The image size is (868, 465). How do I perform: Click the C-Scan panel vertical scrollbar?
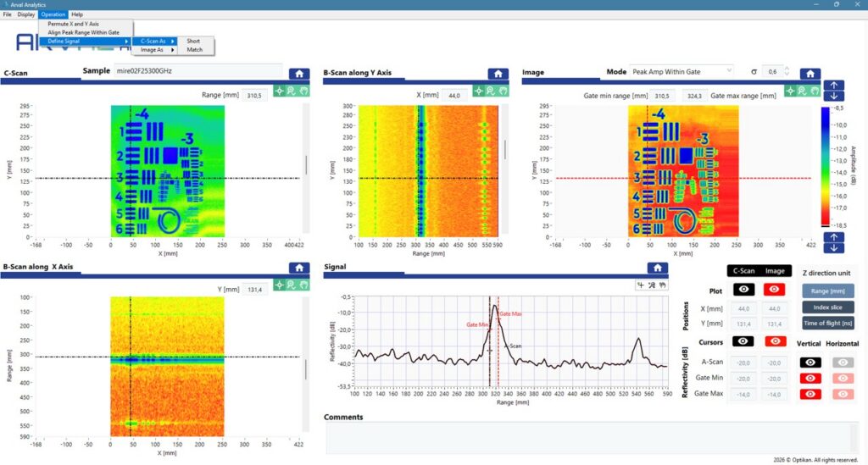[x=306, y=169]
